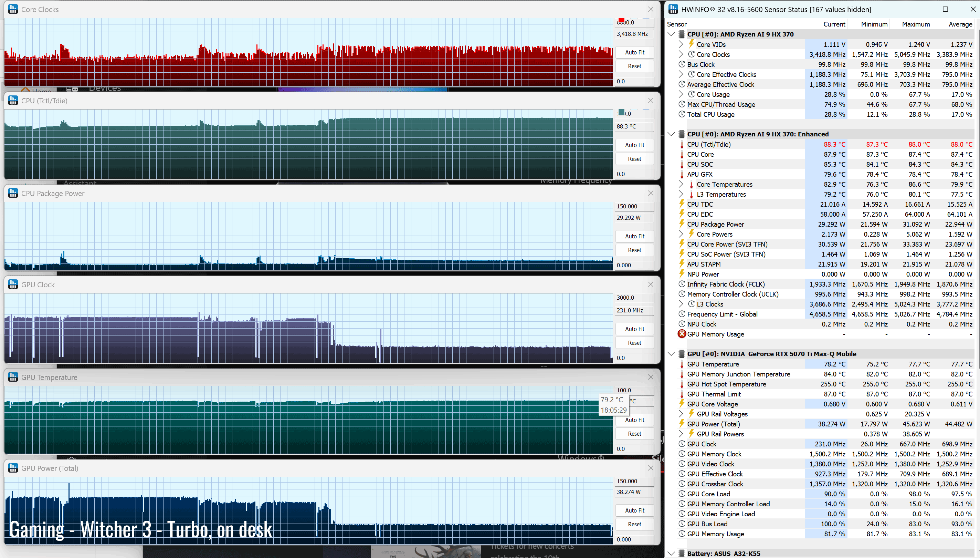
Task: Click Auto Fit in the Core Clocks graph
Action: click(x=634, y=52)
